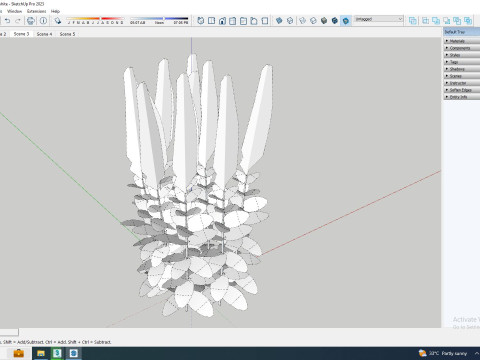Select the Wireframe face style
The height and width of the screenshot is (360, 480).
[302, 21]
